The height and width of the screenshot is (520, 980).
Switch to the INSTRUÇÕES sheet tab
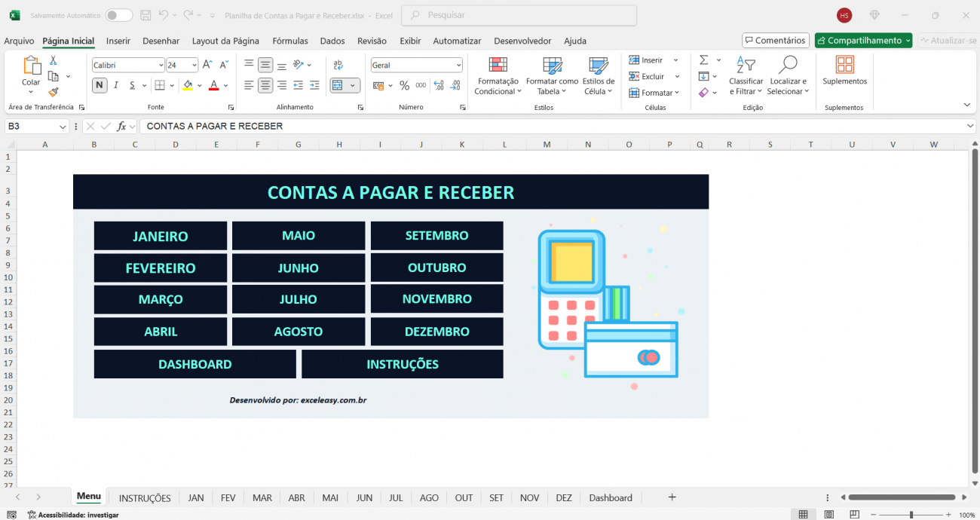[145, 497]
